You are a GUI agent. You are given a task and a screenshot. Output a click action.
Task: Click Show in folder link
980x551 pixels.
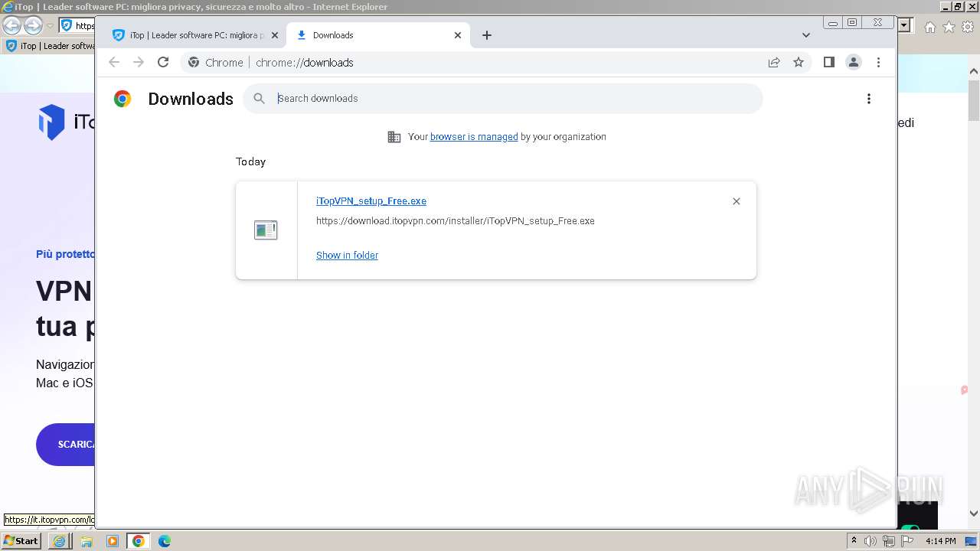347,256
